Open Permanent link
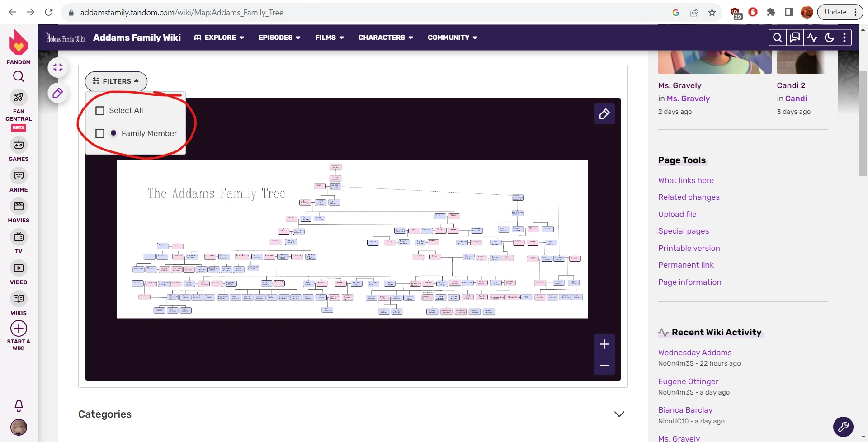Screen dimensions: 868x442 [686, 265]
